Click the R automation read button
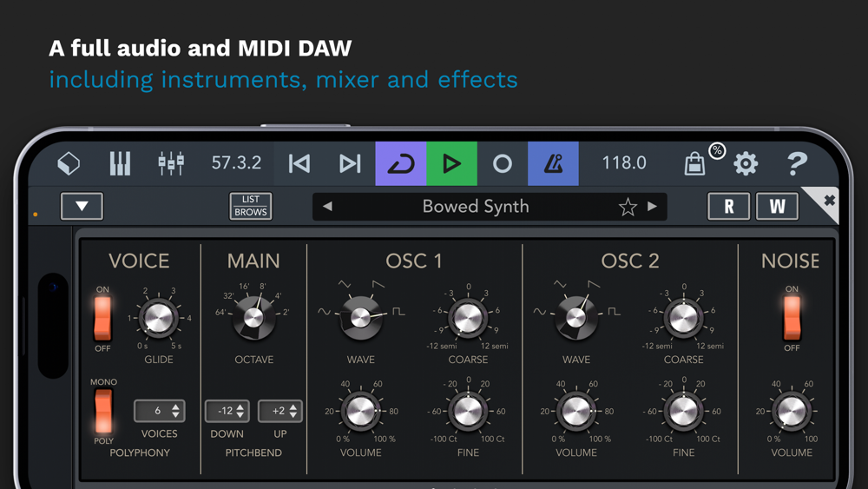Image resolution: width=868 pixels, height=489 pixels. pos(729,207)
